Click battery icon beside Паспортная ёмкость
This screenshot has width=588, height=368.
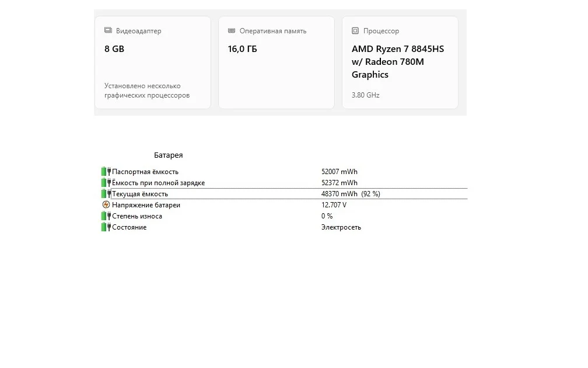tap(106, 172)
